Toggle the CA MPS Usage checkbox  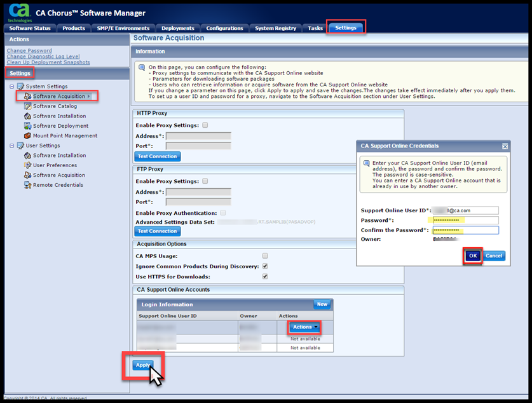coord(265,256)
